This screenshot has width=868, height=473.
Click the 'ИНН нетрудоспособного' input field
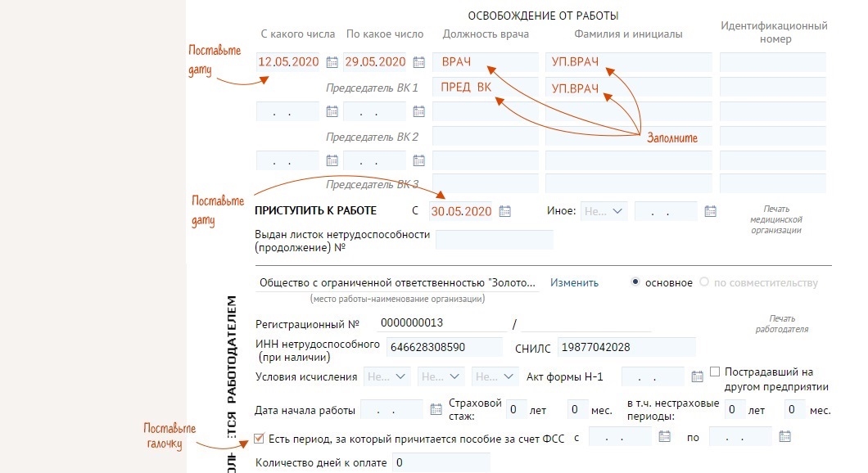click(x=444, y=347)
